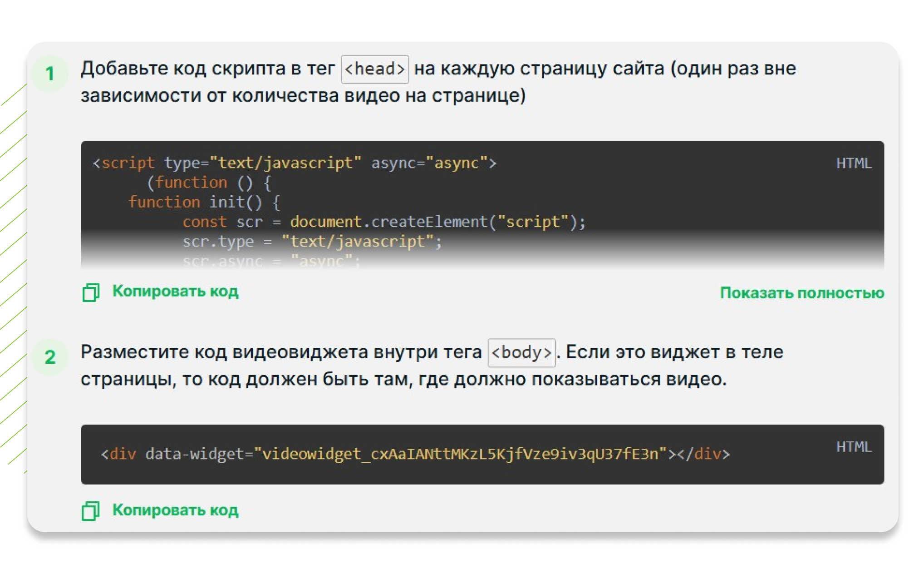The width and height of the screenshot is (924, 574).
Task: Click the <head> inline code tag
Action: click(x=374, y=69)
